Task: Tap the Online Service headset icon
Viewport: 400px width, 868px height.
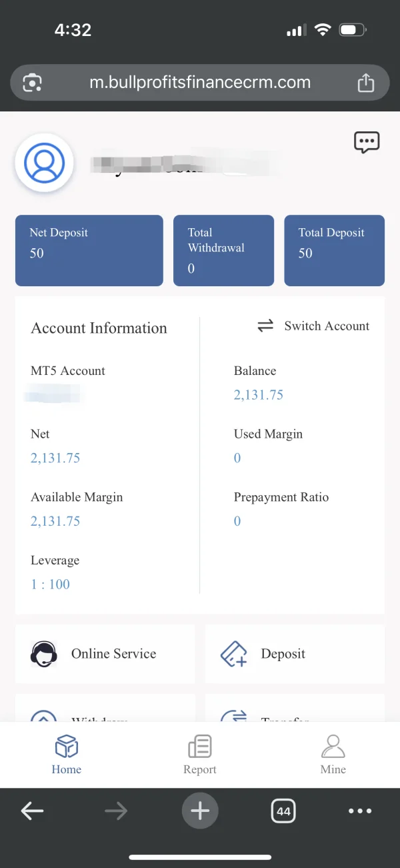Action: coord(44,654)
